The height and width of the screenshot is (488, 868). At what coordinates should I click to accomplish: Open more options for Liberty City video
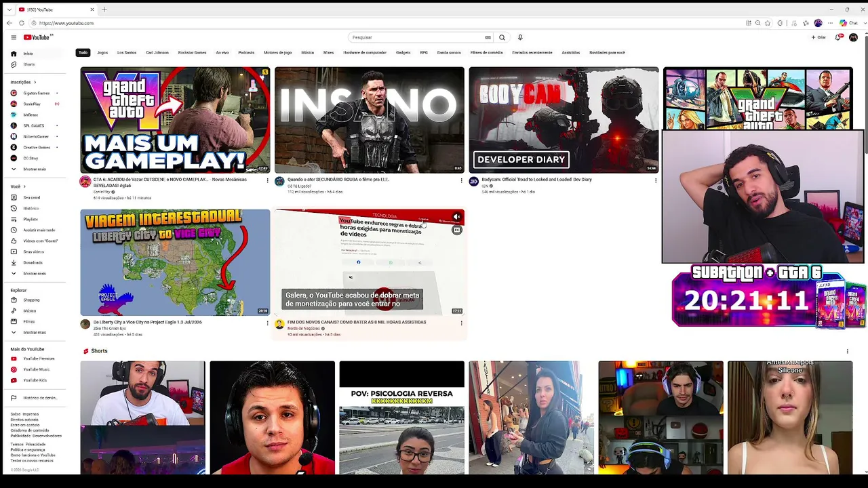tap(267, 323)
